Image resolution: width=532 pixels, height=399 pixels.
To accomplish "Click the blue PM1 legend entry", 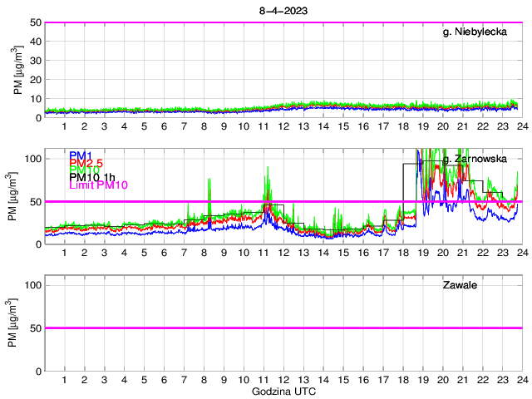I will [81, 155].
